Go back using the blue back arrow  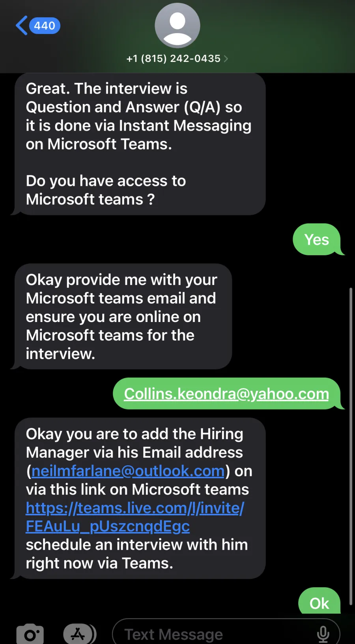point(22,26)
